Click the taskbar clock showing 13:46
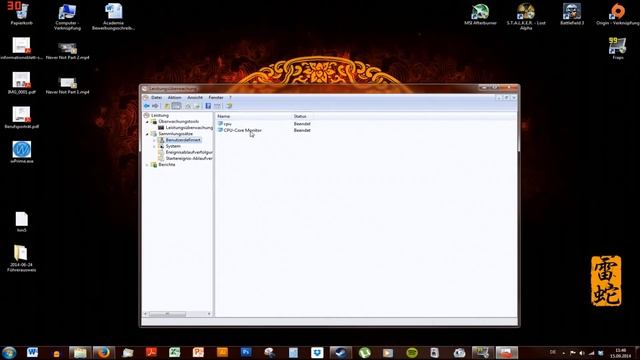The width and height of the screenshot is (640, 360). click(620, 353)
